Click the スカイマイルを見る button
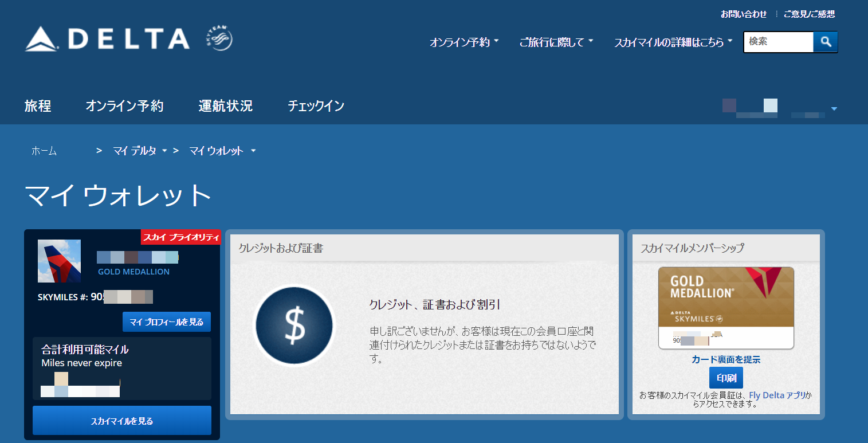 (122, 421)
